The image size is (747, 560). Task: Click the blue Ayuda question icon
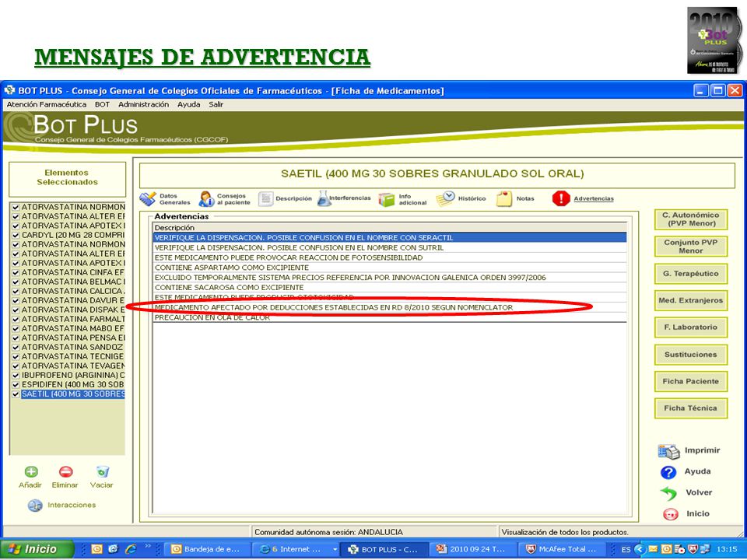[x=668, y=472]
